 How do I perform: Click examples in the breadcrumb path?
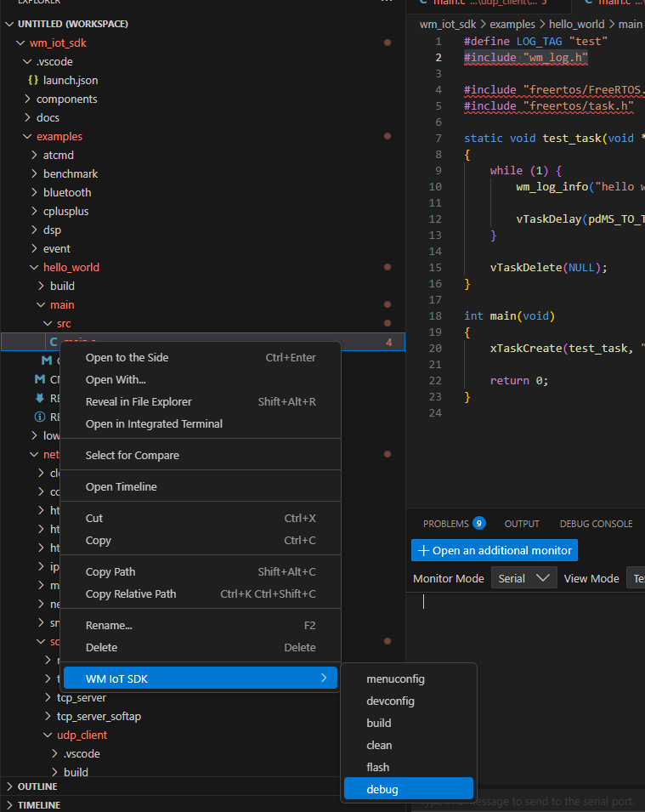(x=512, y=25)
